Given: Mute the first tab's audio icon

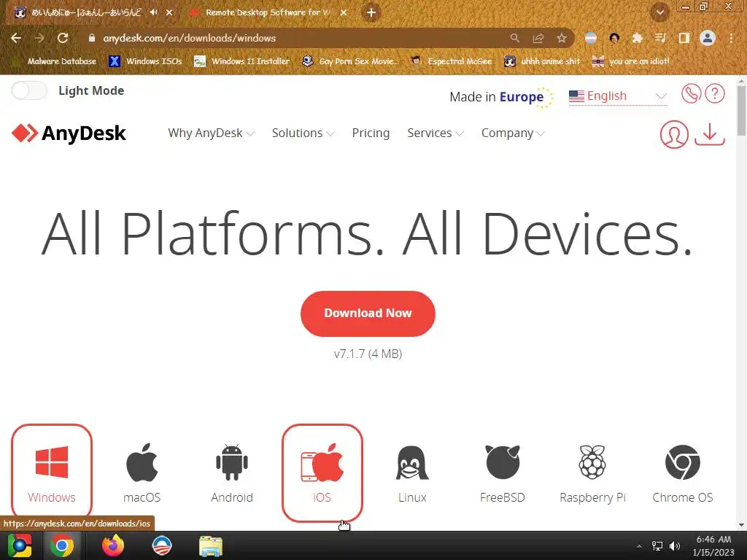Looking at the screenshot, I should click(153, 12).
